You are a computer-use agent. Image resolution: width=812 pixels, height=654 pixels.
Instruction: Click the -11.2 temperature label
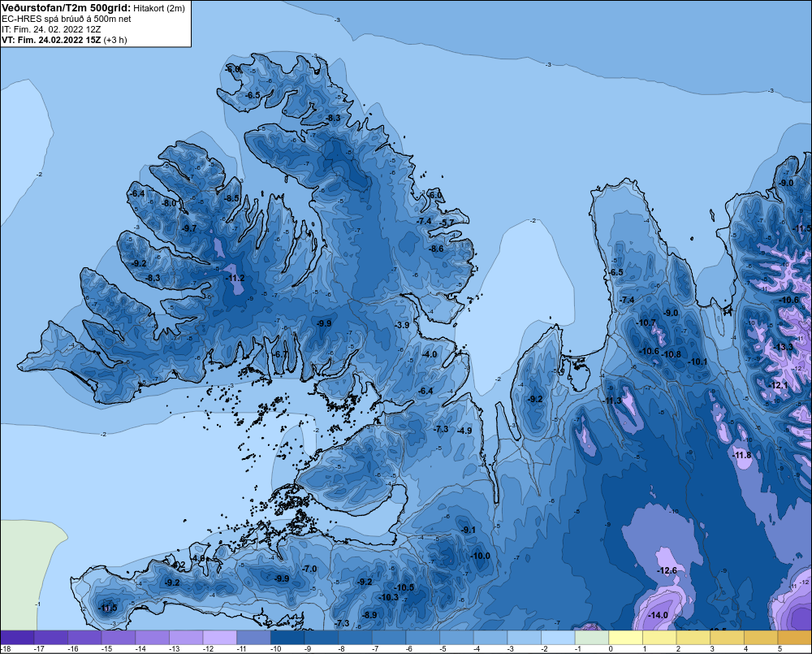[x=235, y=278]
